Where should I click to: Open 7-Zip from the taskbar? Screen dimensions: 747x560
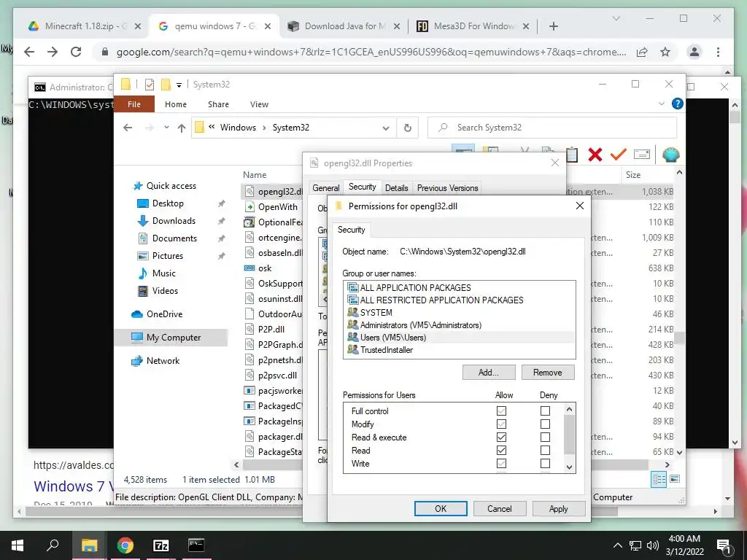(160, 545)
